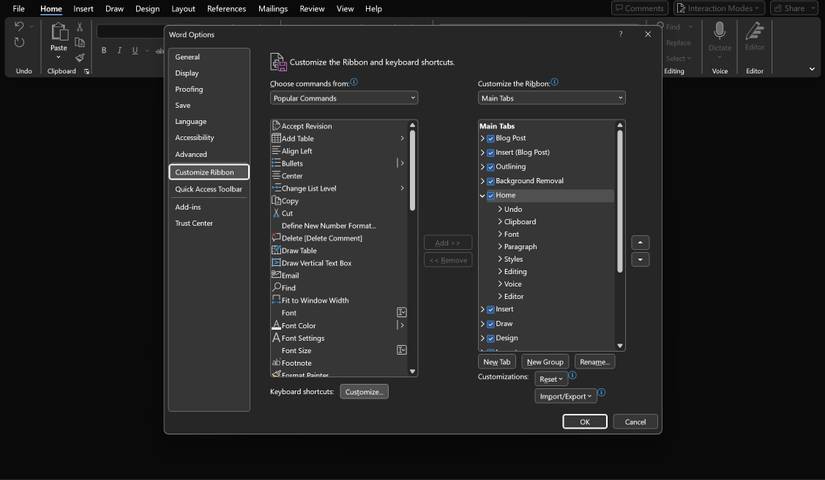Viewport: 825px width, 480px height.
Task: Select the Add Table icon in commands list
Action: (276, 138)
